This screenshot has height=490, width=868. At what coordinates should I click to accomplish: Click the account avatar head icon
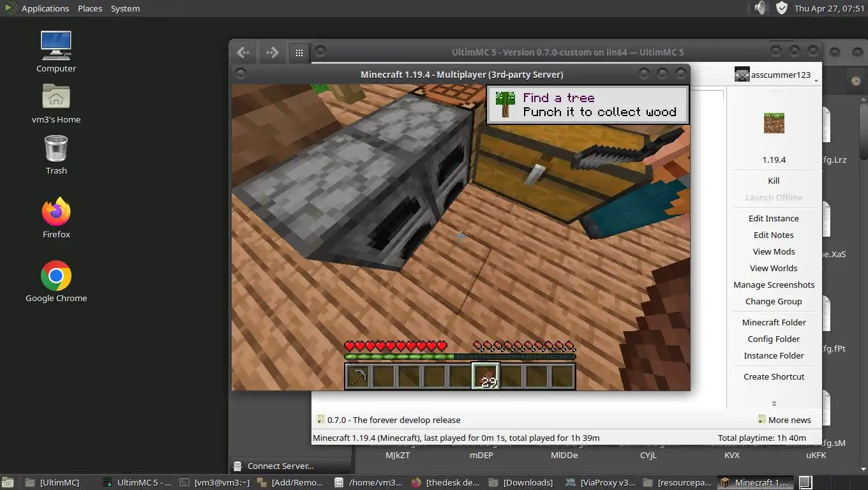click(x=742, y=75)
